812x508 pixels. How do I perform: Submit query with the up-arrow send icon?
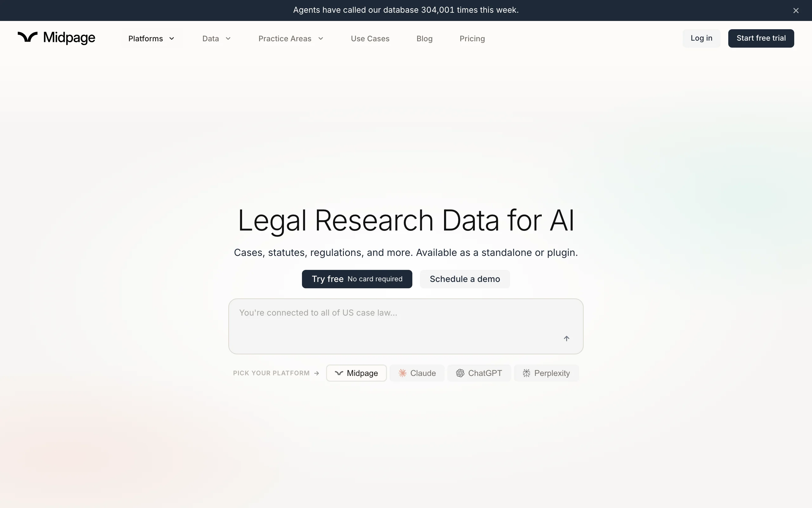click(x=566, y=338)
